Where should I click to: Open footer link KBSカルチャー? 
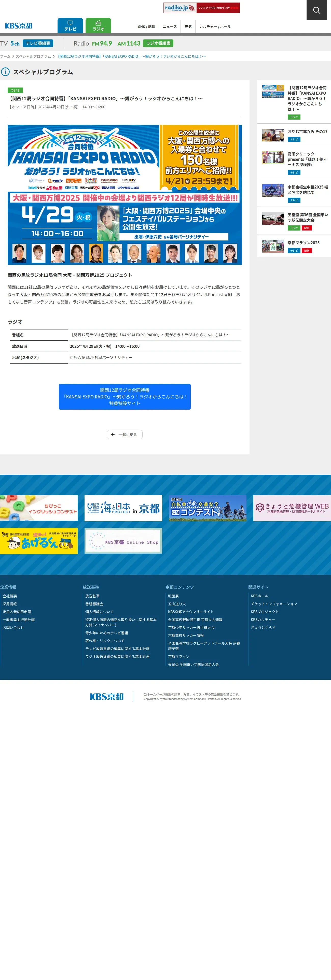(263, 620)
